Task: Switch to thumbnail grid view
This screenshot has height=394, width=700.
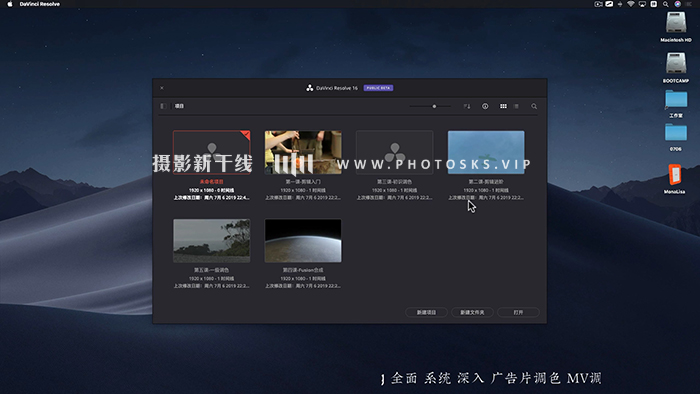Action: (503, 106)
